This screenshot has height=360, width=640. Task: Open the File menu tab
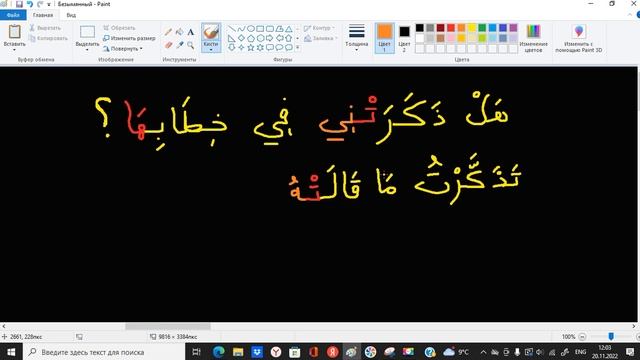[13, 15]
